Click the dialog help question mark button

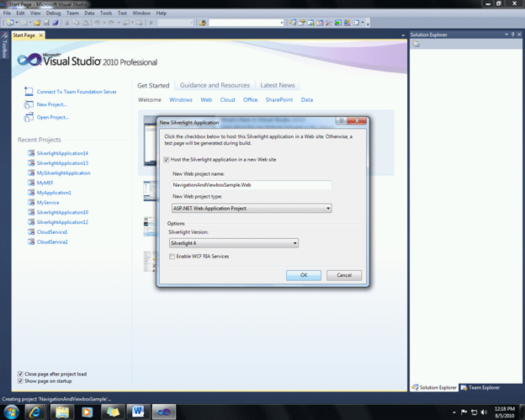pos(342,120)
